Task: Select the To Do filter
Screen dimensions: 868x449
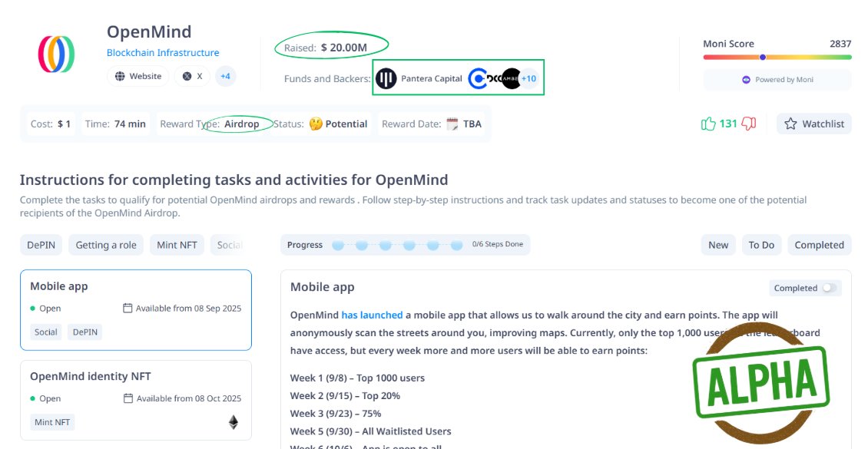Action: coord(761,244)
